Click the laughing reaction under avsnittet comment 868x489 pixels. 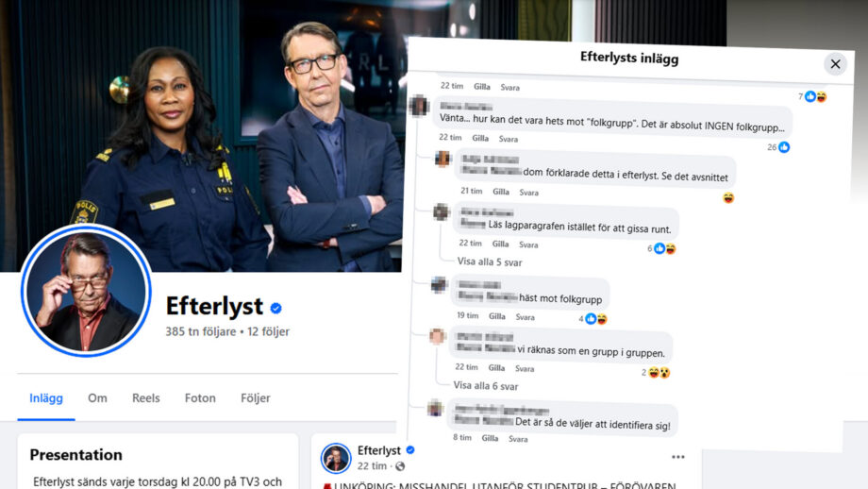pos(728,198)
